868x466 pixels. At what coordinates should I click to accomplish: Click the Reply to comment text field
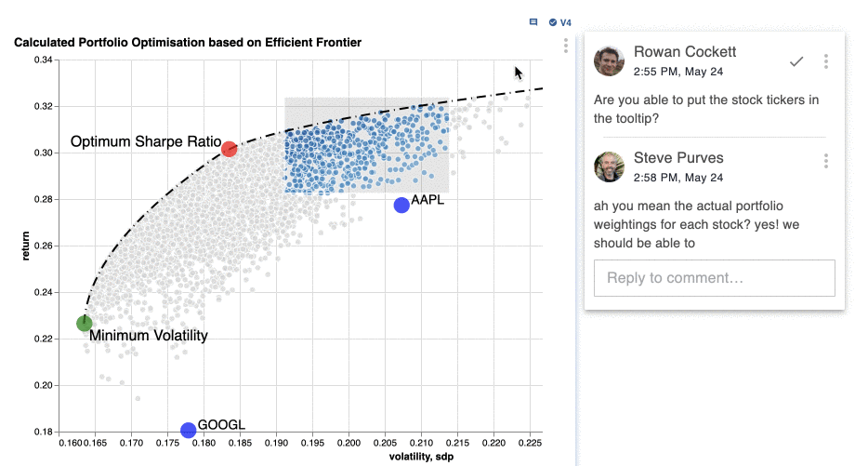pyautogui.click(x=714, y=278)
